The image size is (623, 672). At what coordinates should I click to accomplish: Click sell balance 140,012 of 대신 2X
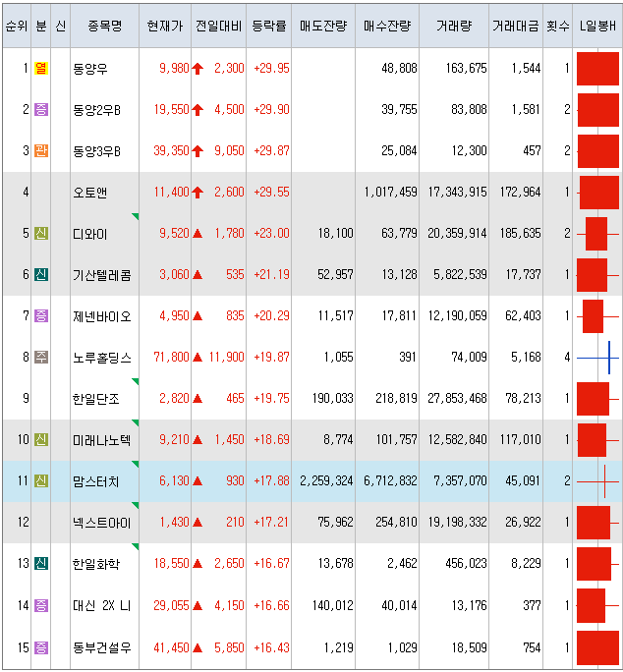click(333, 605)
